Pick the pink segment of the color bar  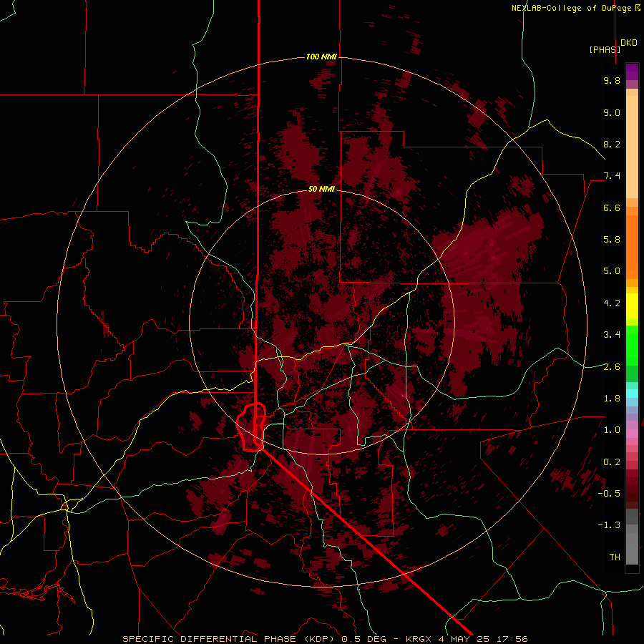click(x=632, y=434)
